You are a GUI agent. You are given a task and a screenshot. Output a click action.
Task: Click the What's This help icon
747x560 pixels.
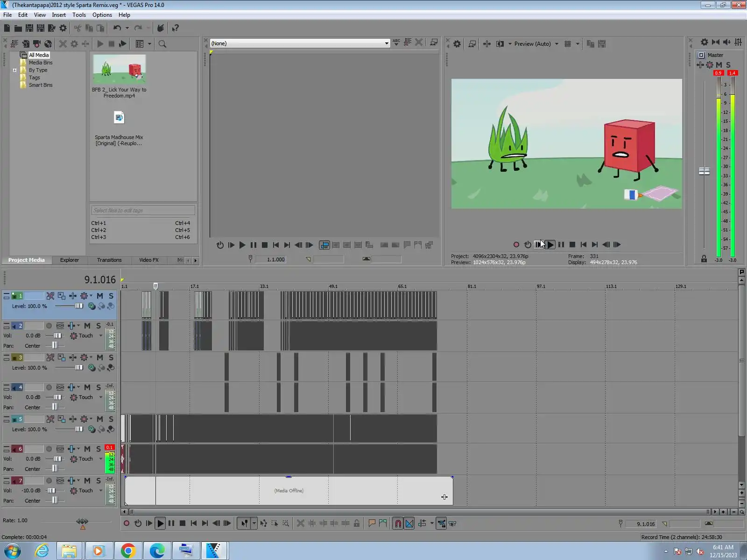point(175,28)
